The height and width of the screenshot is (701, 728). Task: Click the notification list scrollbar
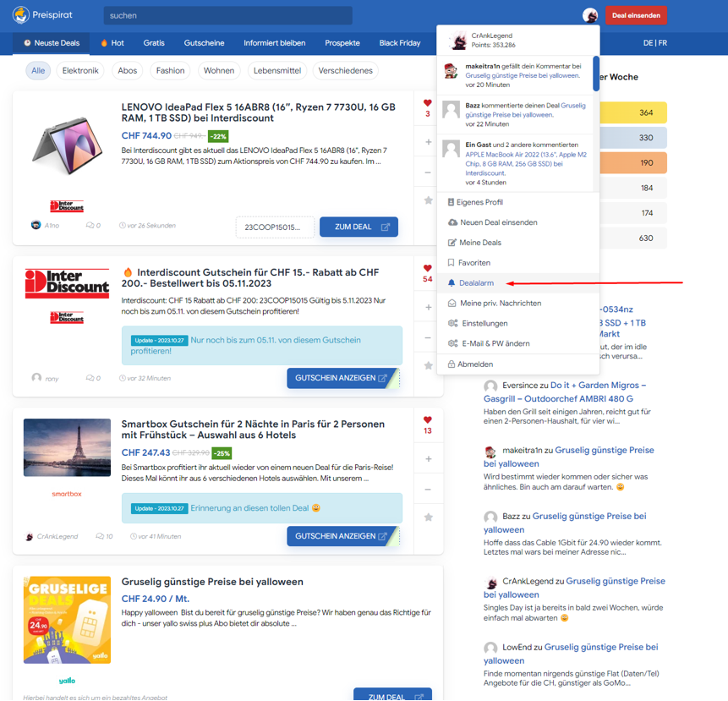pyautogui.click(x=596, y=74)
